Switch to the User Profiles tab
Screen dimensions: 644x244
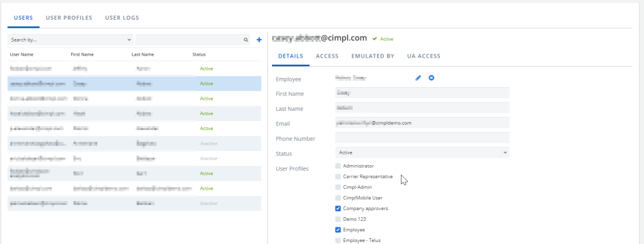[x=69, y=18]
